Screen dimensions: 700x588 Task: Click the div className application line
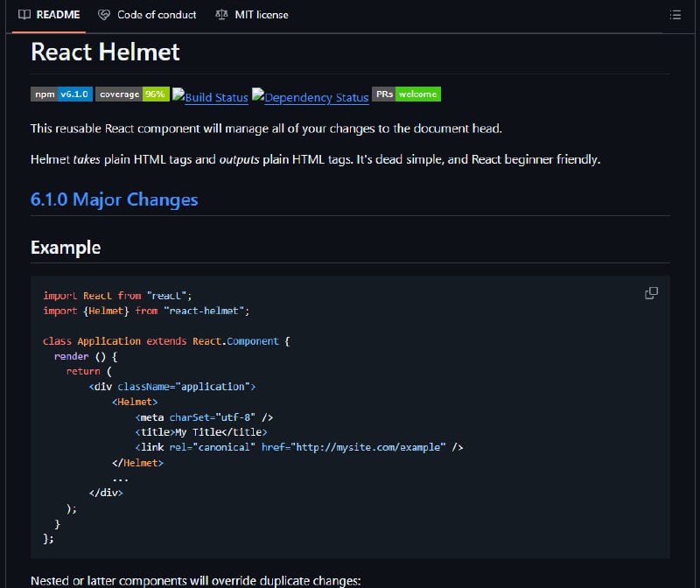pos(172,387)
